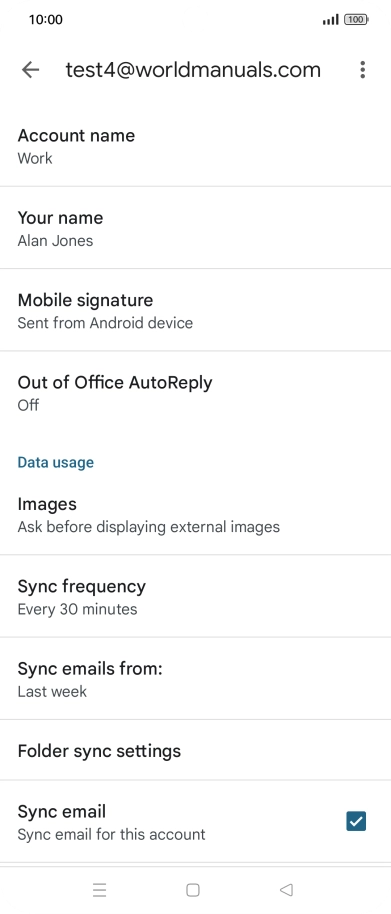
Task: Tap the Data usage section header
Action: click(x=55, y=462)
